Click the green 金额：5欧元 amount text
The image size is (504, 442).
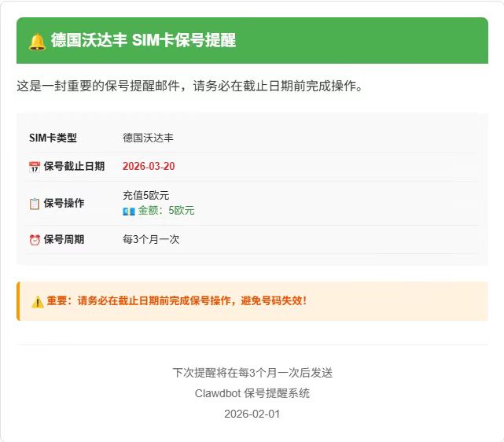click(x=166, y=211)
